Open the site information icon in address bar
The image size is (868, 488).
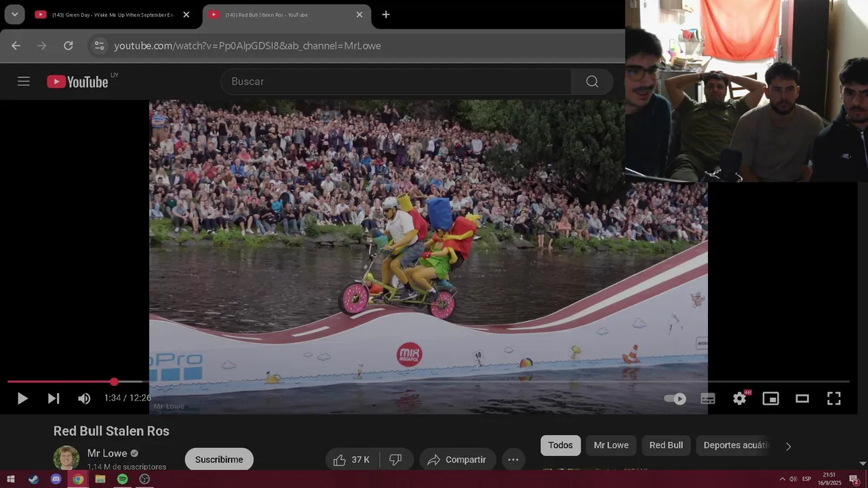coord(99,45)
